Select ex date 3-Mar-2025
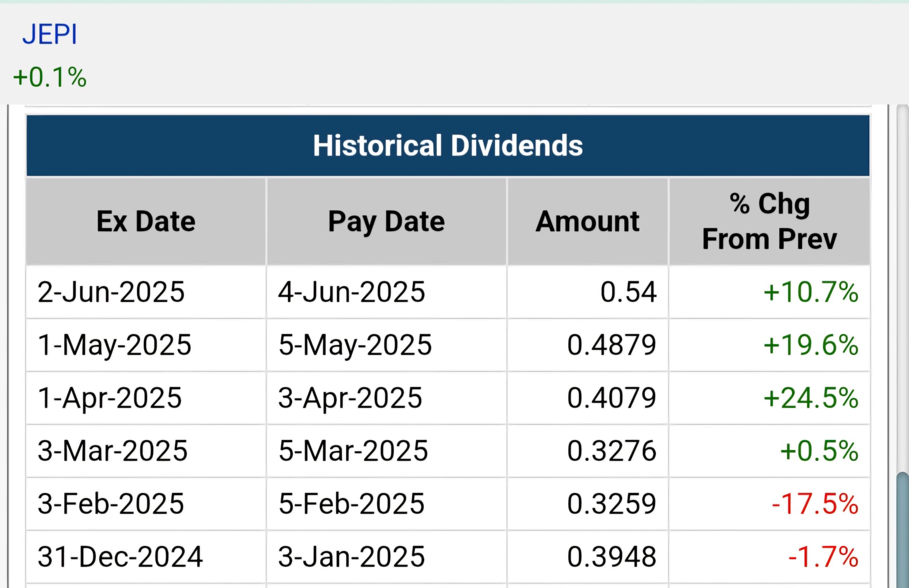The height and width of the screenshot is (588, 909). coord(113,451)
